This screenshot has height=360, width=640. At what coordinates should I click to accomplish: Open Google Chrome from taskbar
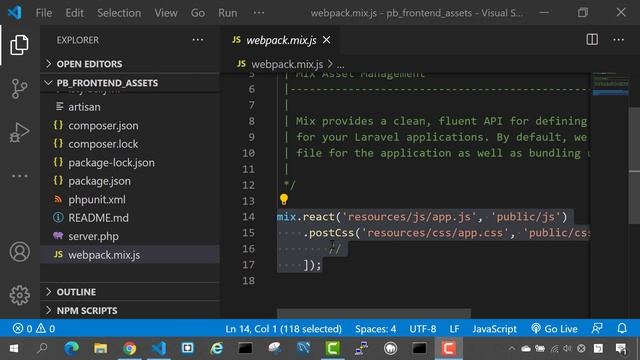pos(130,349)
